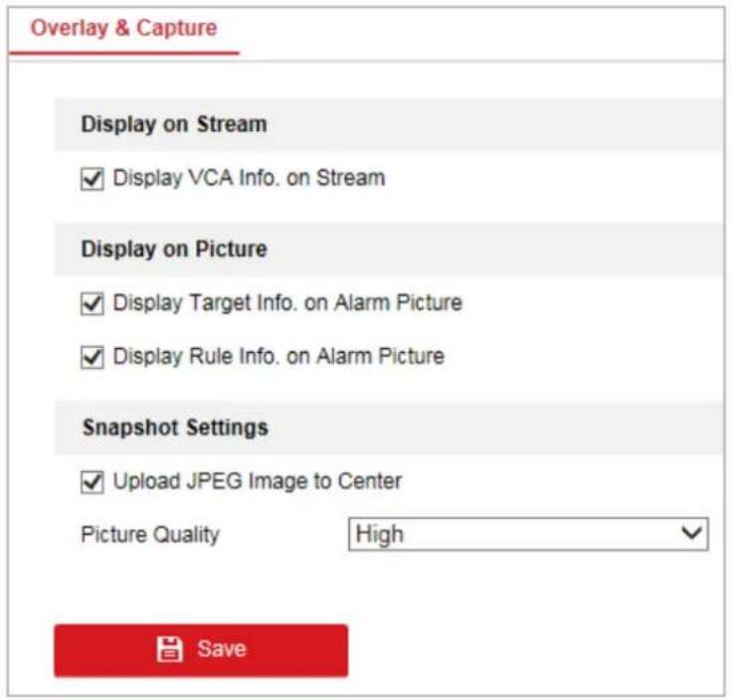Disable Display Rule Info. on Alarm Picture

pyautogui.click(x=91, y=357)
